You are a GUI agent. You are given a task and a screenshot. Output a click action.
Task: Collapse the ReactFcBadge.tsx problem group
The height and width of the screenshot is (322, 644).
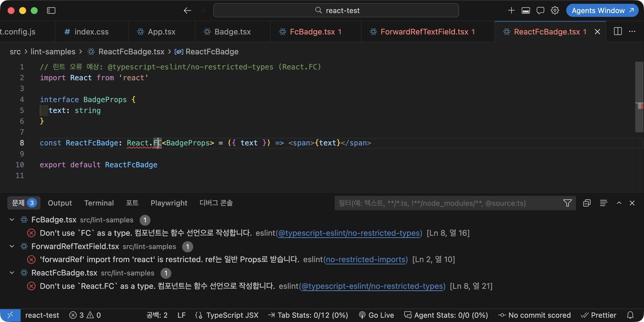point(12,273)
